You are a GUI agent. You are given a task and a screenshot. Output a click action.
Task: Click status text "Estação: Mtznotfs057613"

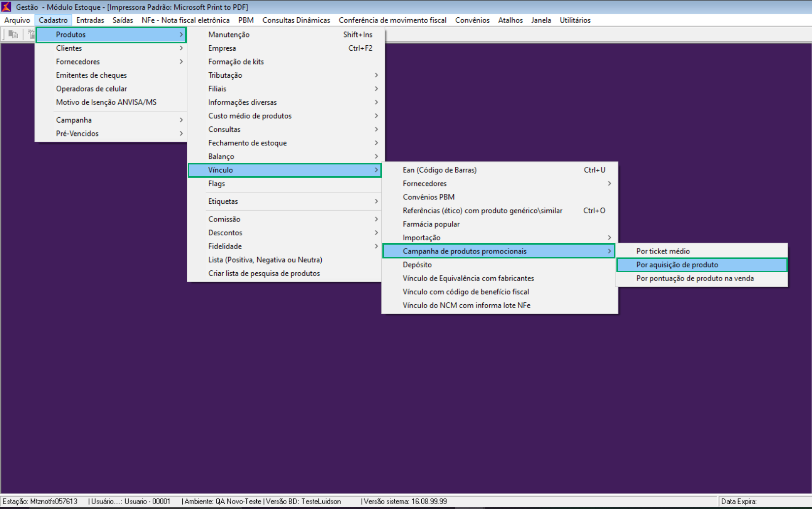(40, 502)
